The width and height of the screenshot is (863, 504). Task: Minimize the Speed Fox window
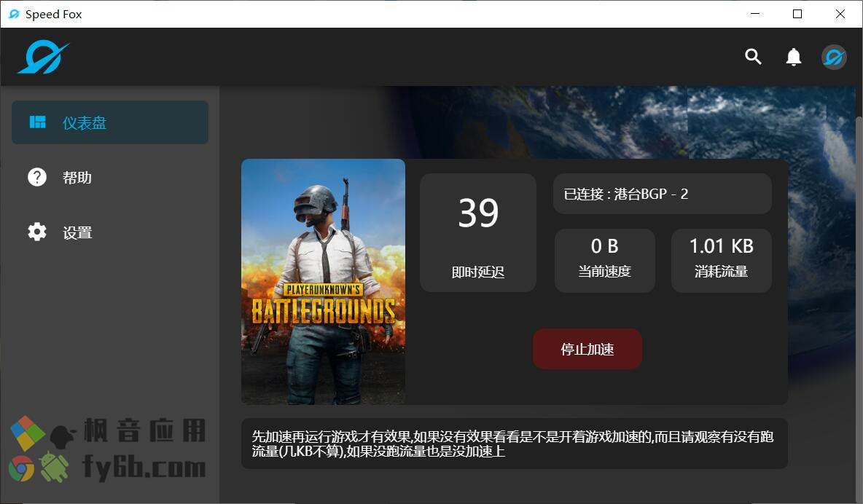[x=755, y=14]
